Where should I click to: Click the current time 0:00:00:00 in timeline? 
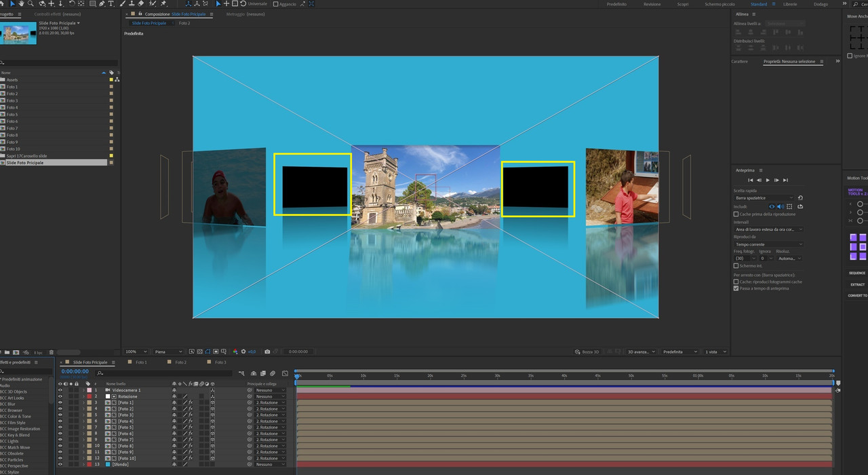click(75, 371)
